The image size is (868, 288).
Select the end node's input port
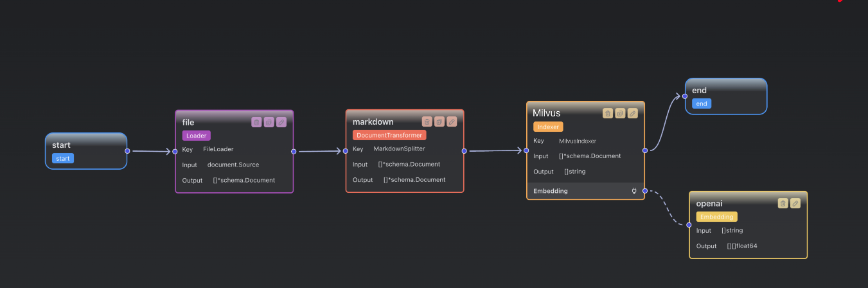(685, 96)
